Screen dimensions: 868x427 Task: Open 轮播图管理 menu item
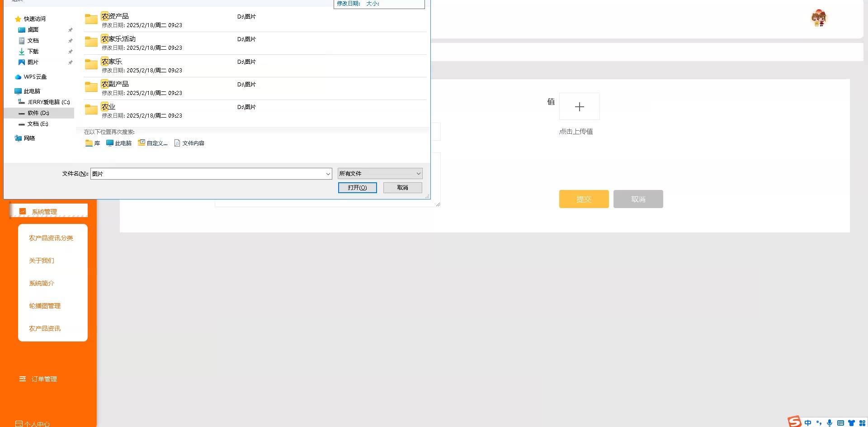pos(45,306)
